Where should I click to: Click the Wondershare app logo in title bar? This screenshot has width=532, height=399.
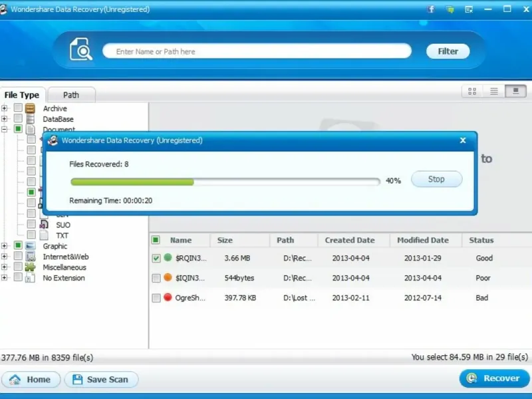3,9
